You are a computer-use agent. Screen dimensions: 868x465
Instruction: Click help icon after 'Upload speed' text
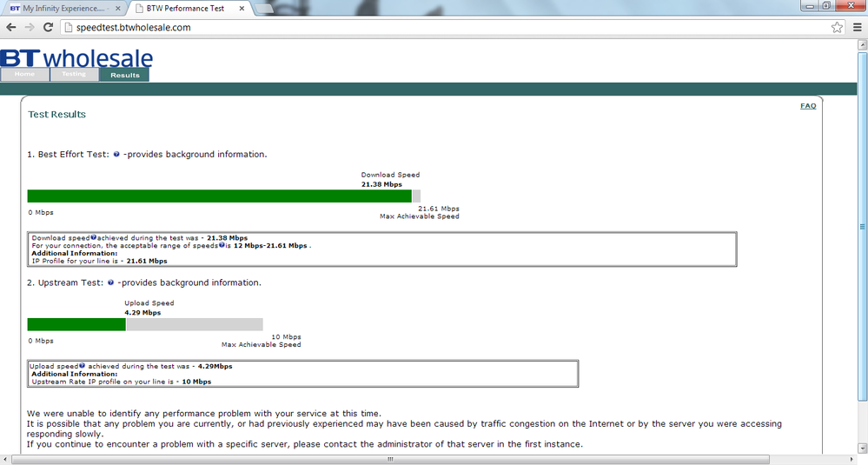point(82,366)
